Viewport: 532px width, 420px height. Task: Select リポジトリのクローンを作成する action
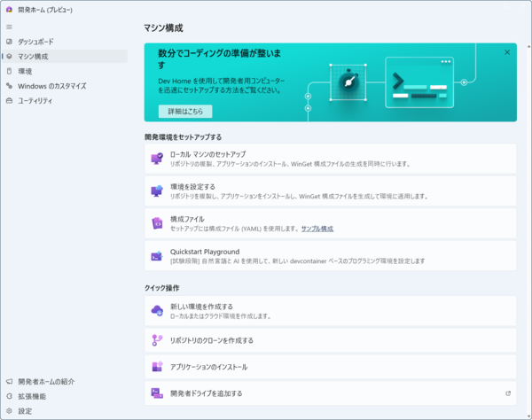(x=330, y=340)
